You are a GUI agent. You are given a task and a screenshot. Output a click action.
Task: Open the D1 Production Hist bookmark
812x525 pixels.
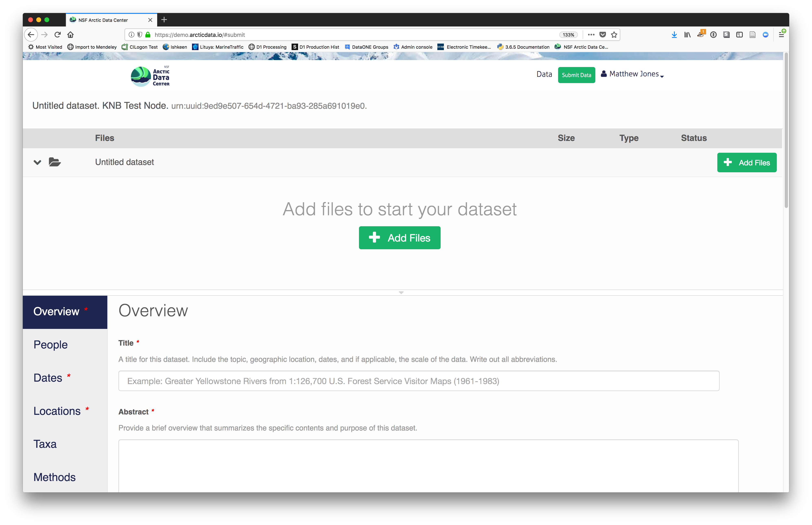click(x=316, y=47)
